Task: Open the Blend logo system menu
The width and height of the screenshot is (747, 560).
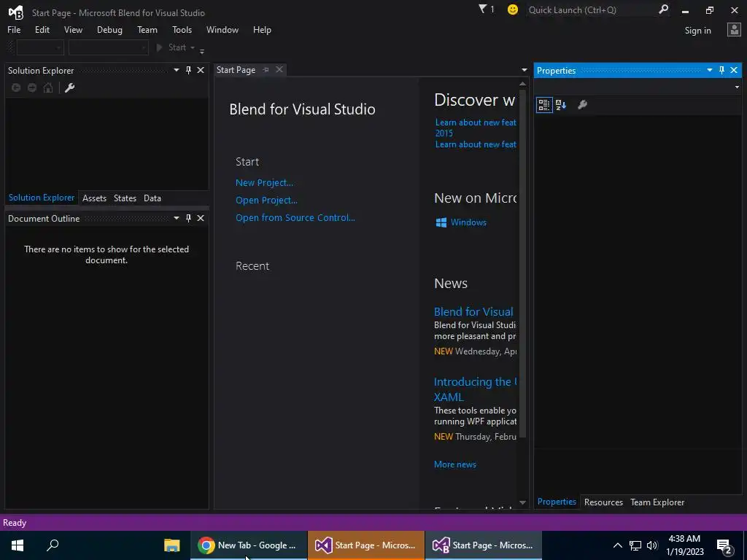Action: click(x=16, y=12)
